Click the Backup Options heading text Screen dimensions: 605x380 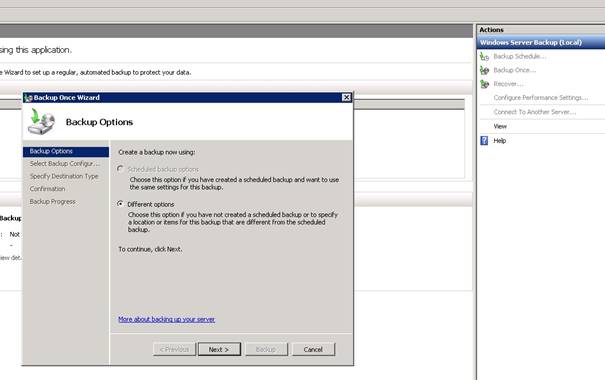[99, 122]
